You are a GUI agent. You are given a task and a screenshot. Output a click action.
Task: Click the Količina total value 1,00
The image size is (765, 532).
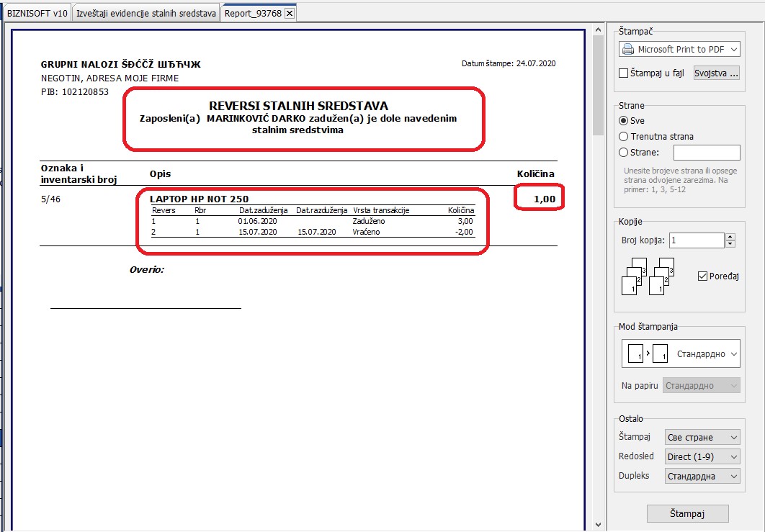[545, 199]
